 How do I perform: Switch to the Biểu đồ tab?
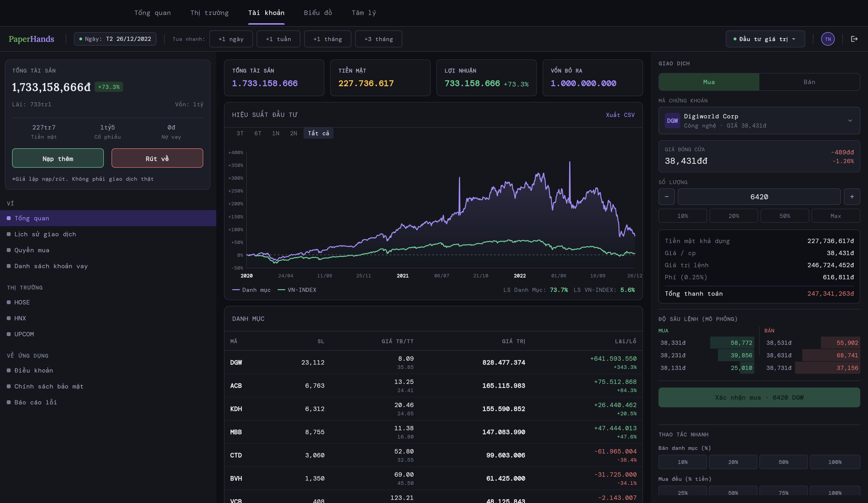tap(318, 13)
